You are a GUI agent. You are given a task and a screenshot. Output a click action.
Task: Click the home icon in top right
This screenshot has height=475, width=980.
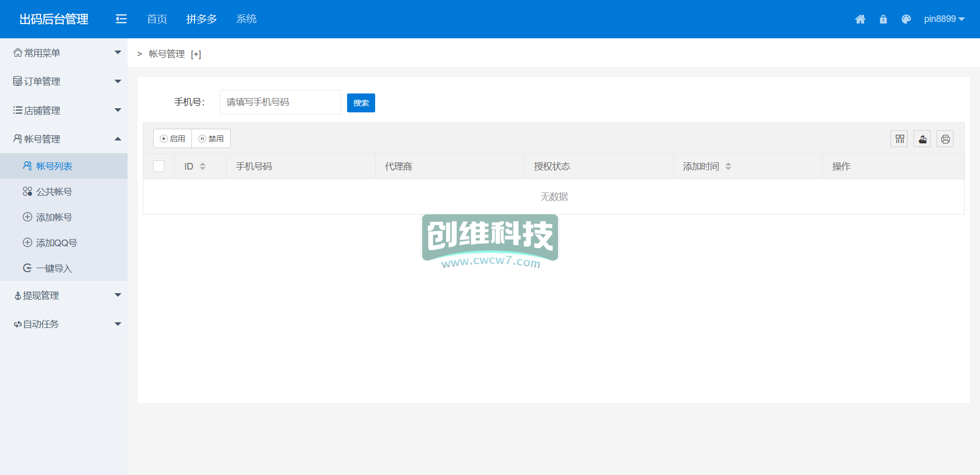[860, 19]
